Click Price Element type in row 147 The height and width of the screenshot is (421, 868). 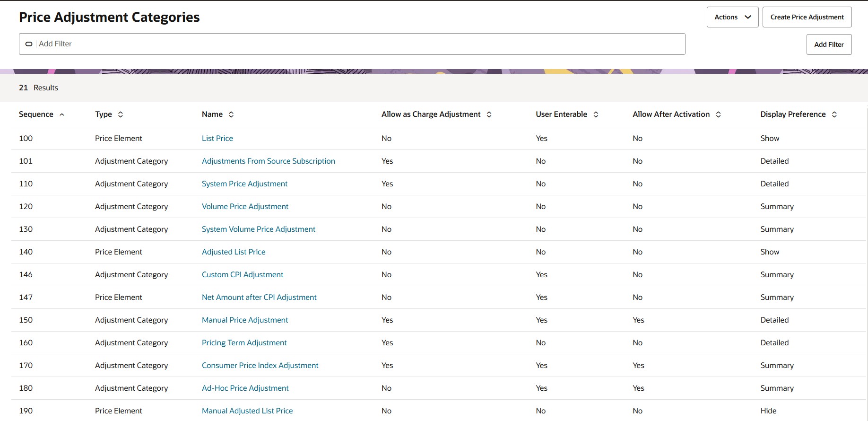pos(118,297)
